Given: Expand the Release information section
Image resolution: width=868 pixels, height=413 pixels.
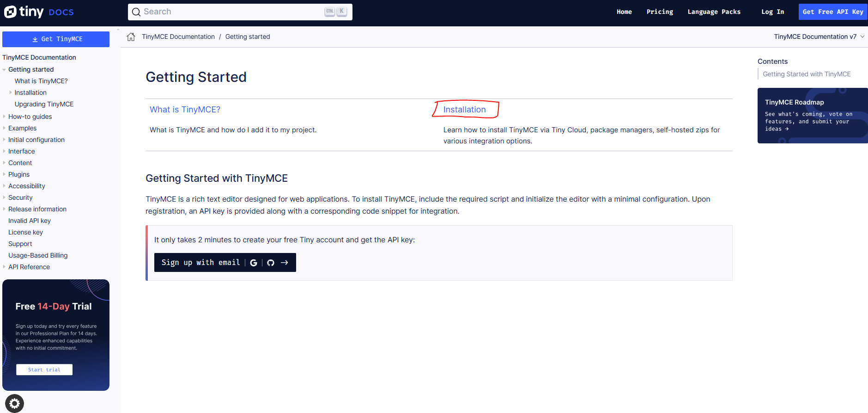Looking at the screenshot, I should click(x=4, y=209).
